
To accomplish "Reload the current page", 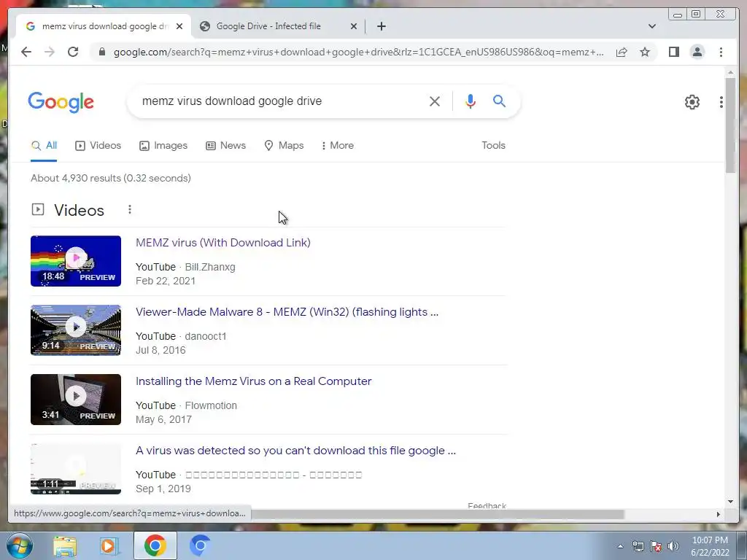I will click(73, 52).
